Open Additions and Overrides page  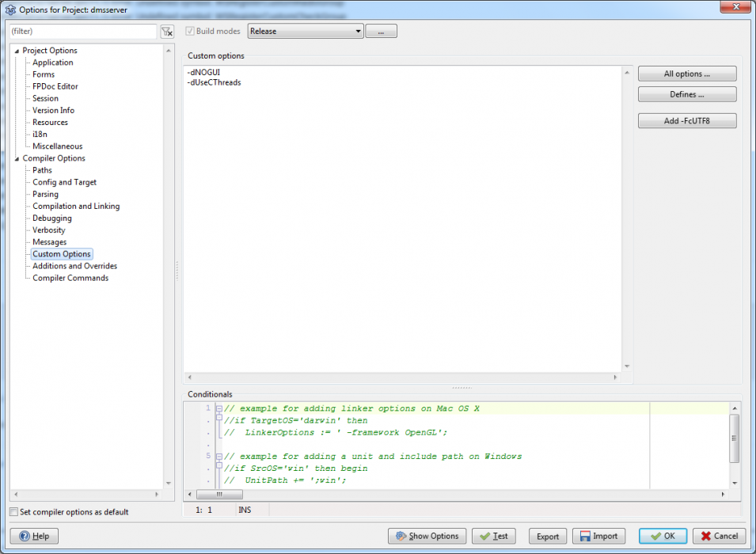coord(74,266)
